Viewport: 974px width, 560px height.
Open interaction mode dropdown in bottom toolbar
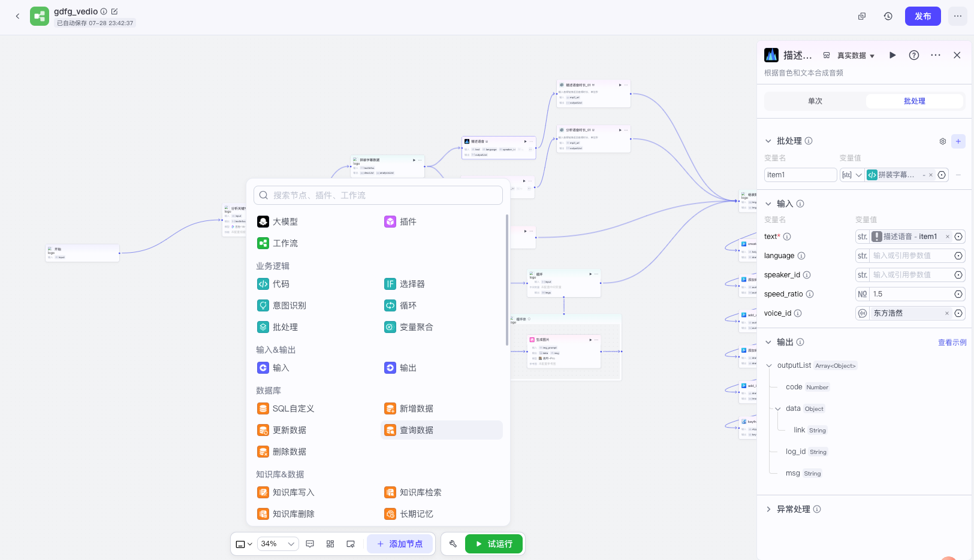click(x=244, y=544)
